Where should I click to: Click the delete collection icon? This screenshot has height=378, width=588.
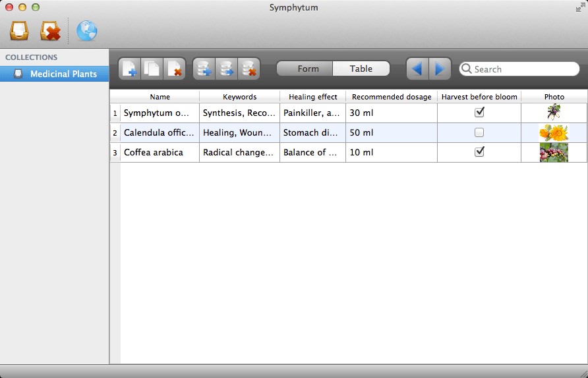pyautogui.click(x=50, y=31)
